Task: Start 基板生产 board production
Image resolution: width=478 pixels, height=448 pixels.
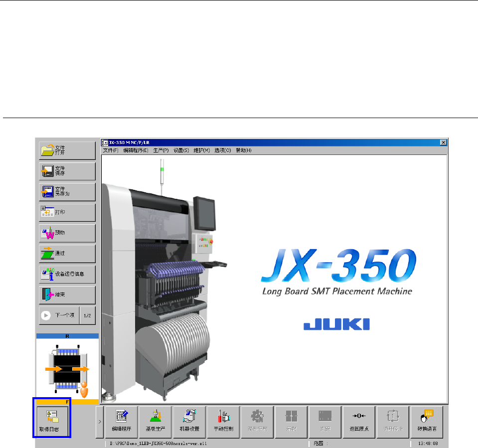Action: tap(156, 422)
